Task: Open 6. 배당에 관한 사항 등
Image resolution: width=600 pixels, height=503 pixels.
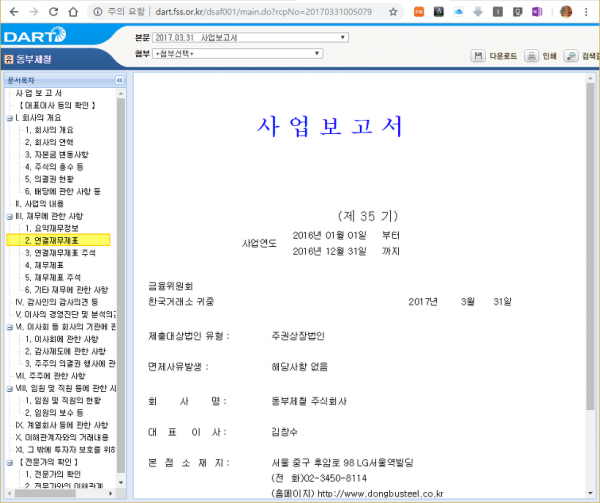Action: tap(62, 191)
